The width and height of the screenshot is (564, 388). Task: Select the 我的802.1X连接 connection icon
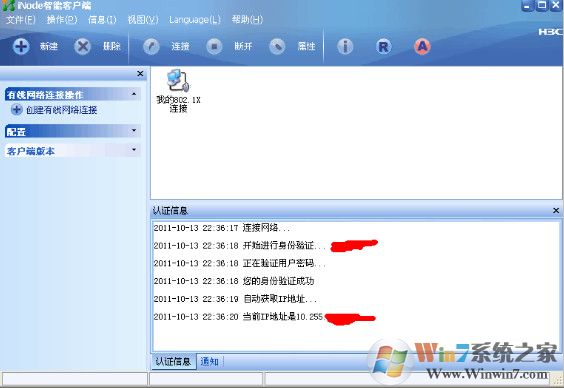point(178,81)
